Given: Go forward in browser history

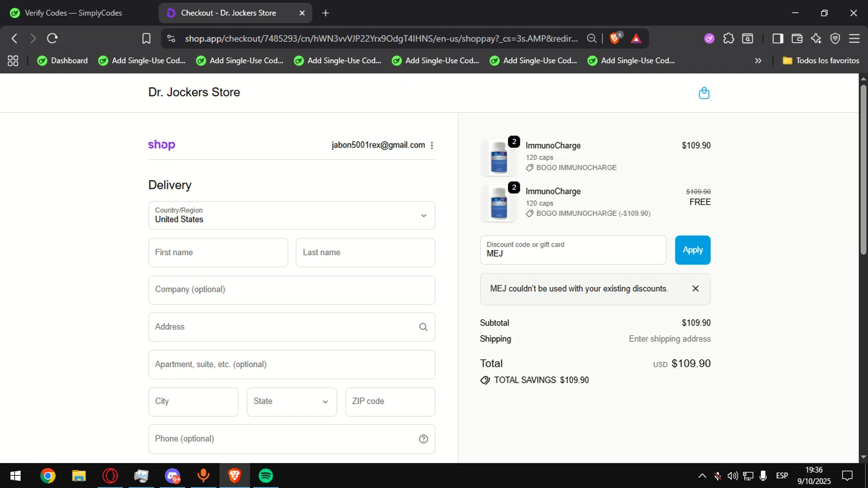Looking at the screenshot, I should pyautogui.click(x=33, y=38).
